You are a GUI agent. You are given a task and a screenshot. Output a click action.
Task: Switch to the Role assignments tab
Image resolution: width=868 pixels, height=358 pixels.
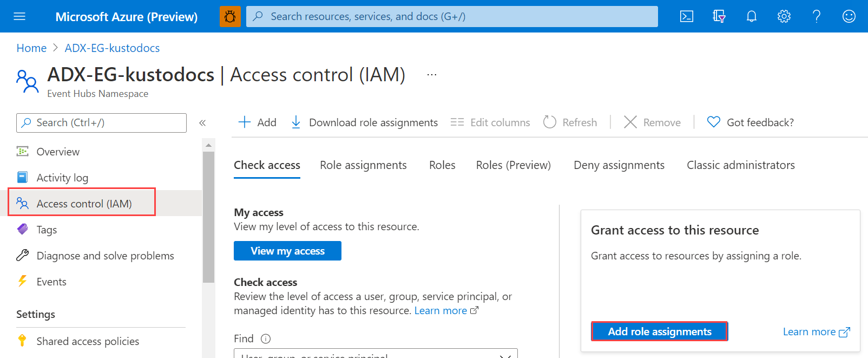click(363, 165)
